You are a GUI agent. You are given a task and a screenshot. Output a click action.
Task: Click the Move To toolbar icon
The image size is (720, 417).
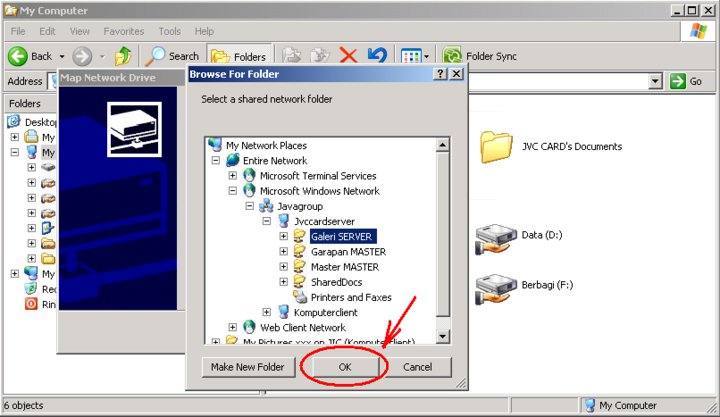[320, 56]
